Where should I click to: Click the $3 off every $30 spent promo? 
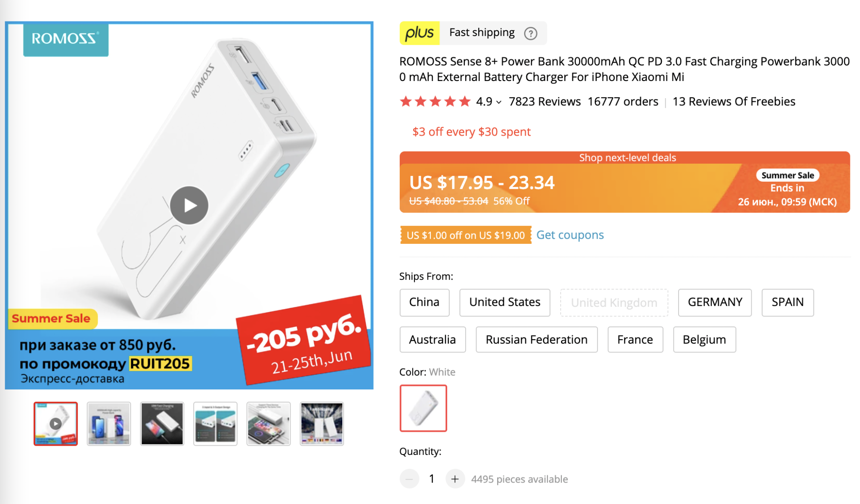pyautogui.click(x=471, y=131)
